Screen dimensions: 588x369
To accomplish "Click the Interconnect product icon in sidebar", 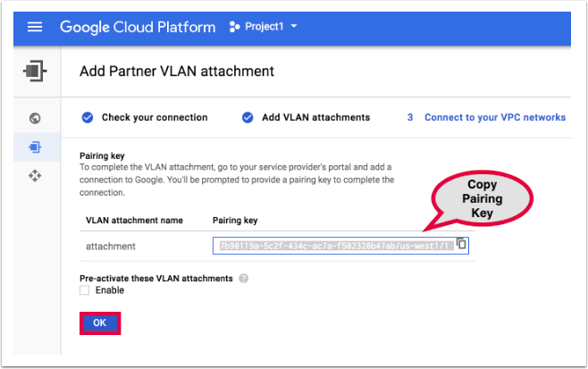I will [x=36, y=71].
